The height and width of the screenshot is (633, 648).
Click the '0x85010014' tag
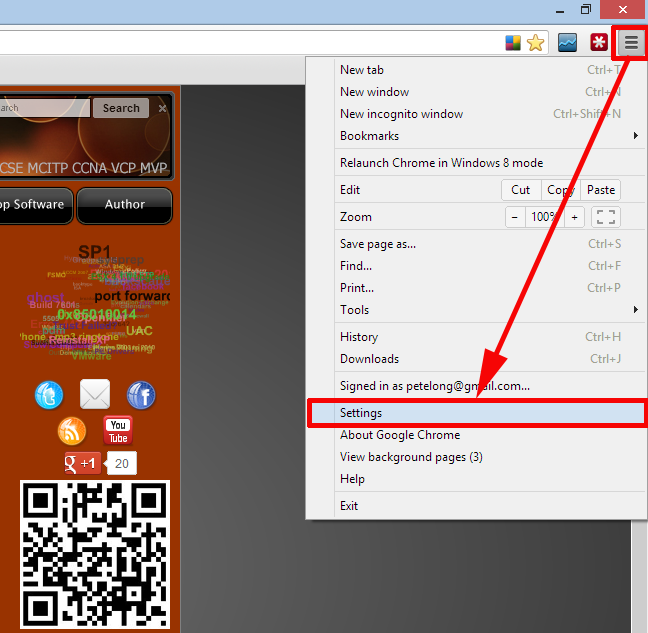click(97, 314)
